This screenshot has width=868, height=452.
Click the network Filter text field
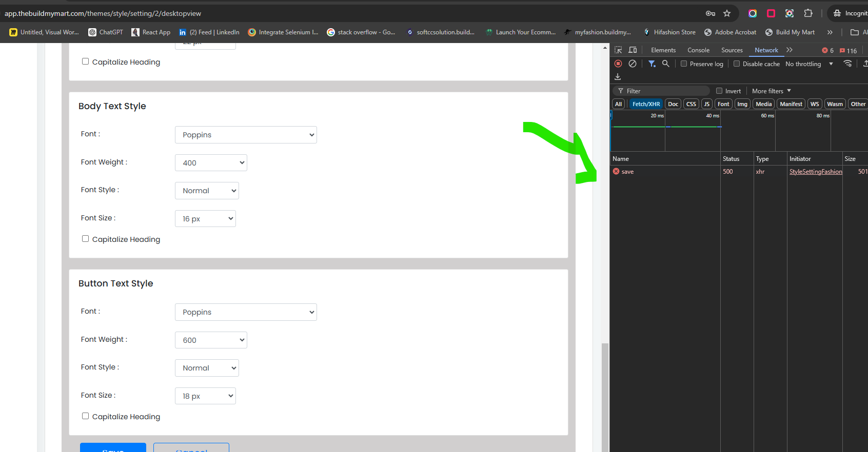coord(661,91)
